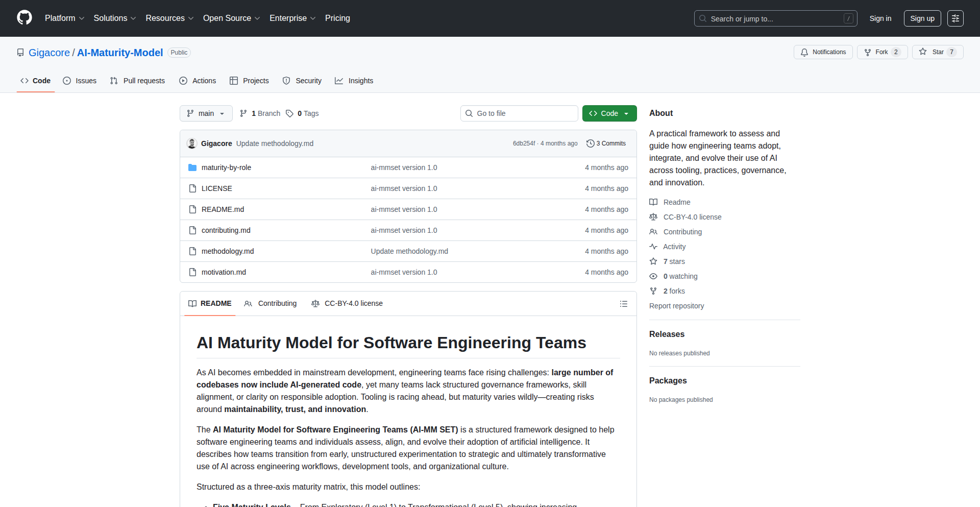Screen dimensions: 980x507
Task: Click the Search or jump to box
Action: 775,18
